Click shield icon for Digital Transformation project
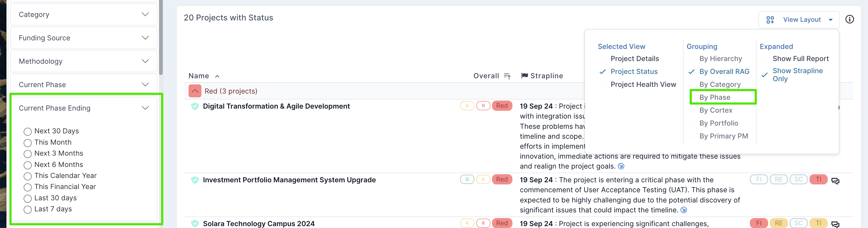Screen dimensions: 868x228 pos(195,106)
